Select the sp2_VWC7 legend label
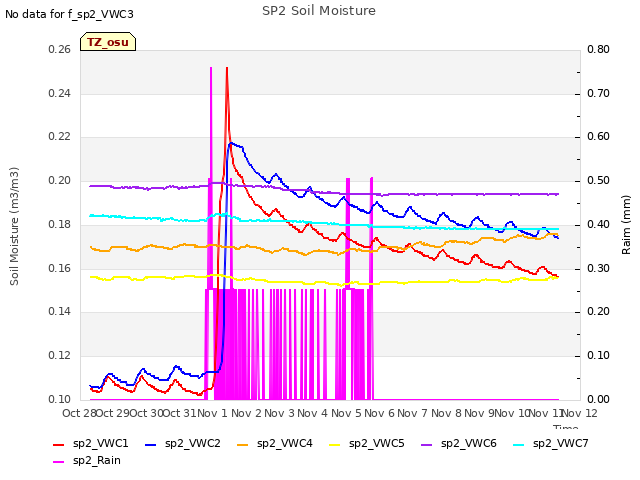 point(560,444)
